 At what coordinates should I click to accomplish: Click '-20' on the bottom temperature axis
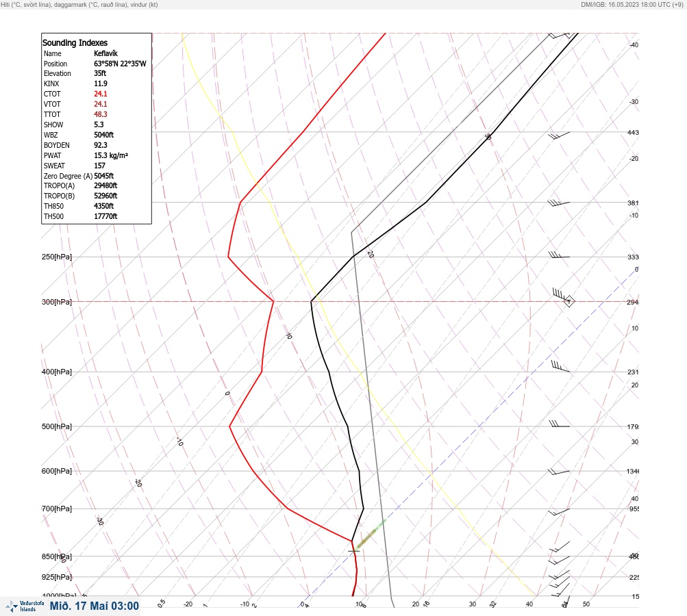(x=188, y=604)
